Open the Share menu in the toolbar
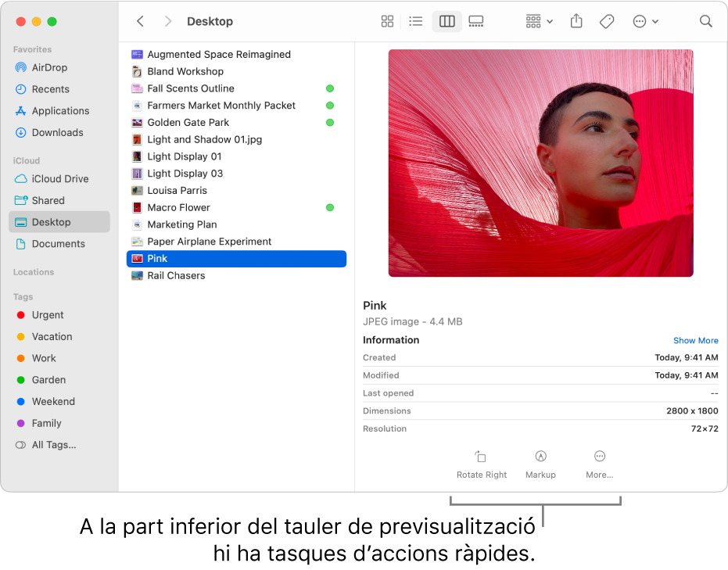Screen dimensions: 728x570 pyautogui.click(x=576, y=21)
